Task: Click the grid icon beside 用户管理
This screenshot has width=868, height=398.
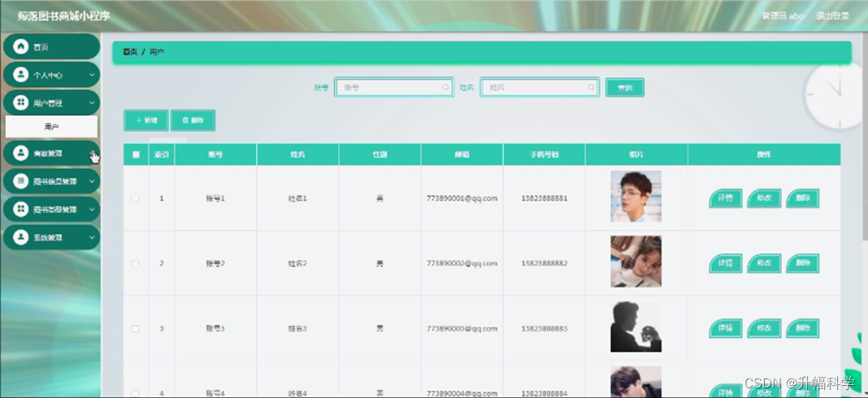Action: 20,103
